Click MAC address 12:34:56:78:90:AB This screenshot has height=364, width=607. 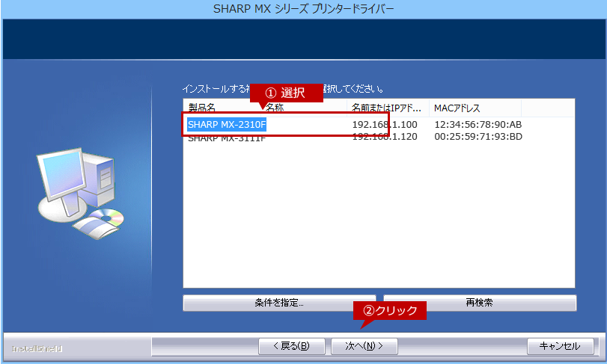pos(478,124)
